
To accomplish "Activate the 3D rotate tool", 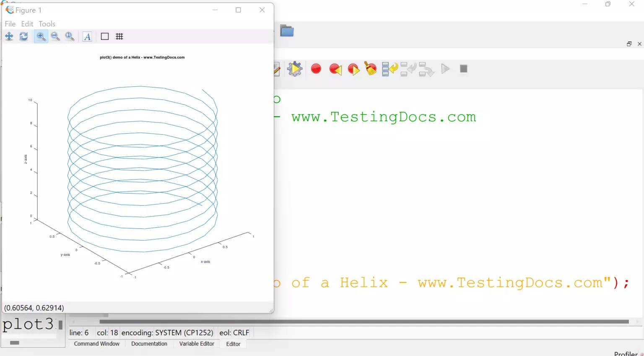I will [x=23, y=36].
